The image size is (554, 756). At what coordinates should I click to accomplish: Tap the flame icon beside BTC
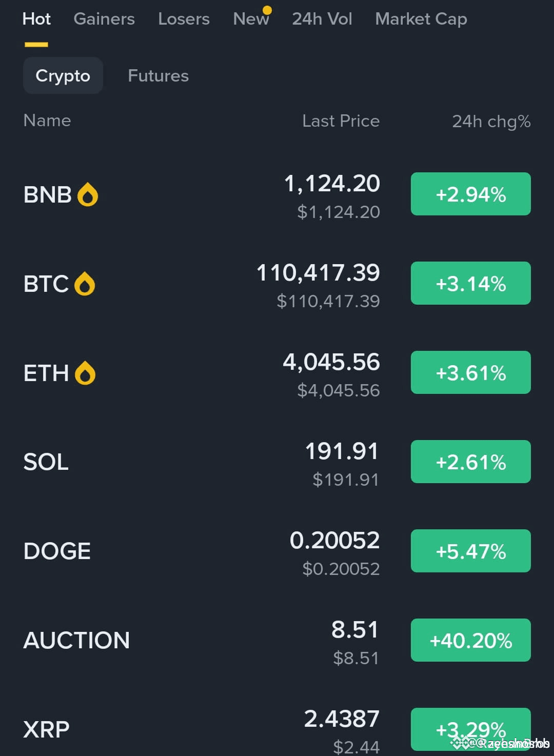[x=85, y=284]
